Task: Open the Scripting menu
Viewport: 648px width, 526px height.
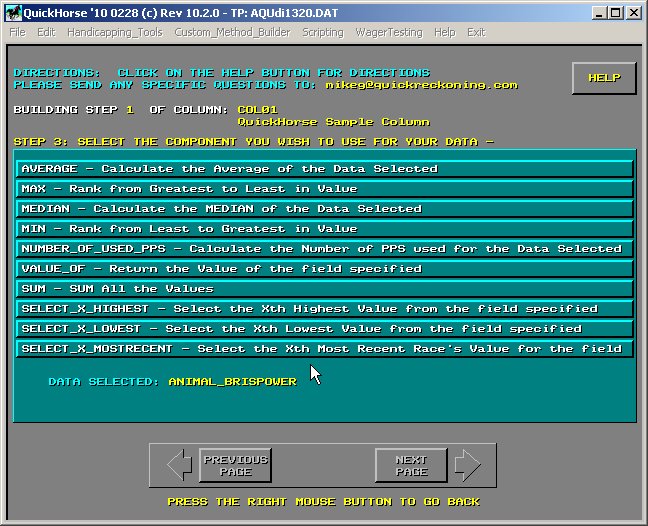Action: [x=323, y=32]
